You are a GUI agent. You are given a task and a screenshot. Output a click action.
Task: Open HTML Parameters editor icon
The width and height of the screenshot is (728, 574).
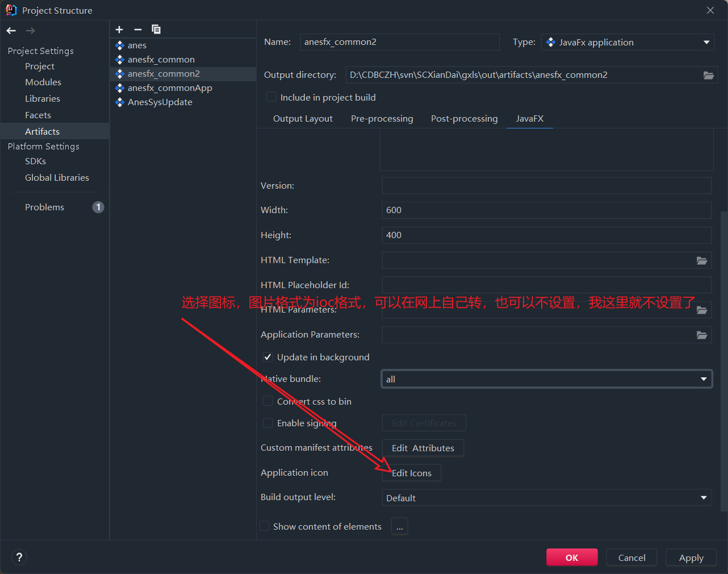click(702, 310)
